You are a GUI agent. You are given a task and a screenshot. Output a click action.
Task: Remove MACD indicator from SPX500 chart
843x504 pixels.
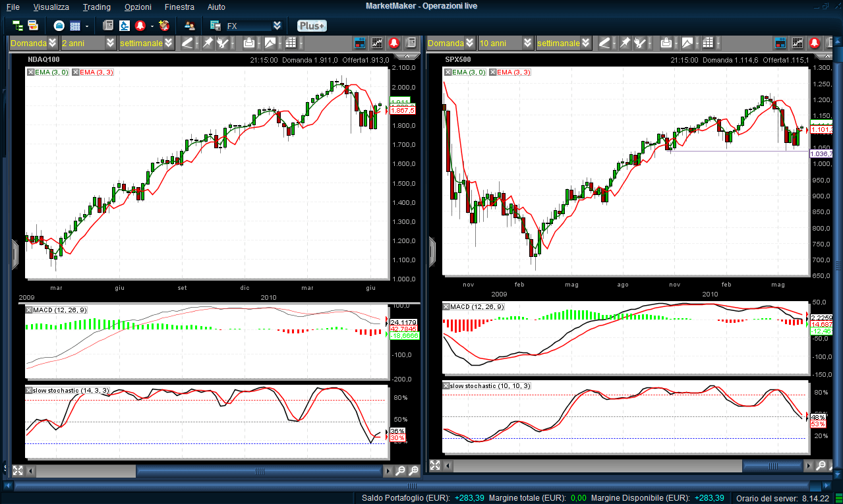coord(448,307)
